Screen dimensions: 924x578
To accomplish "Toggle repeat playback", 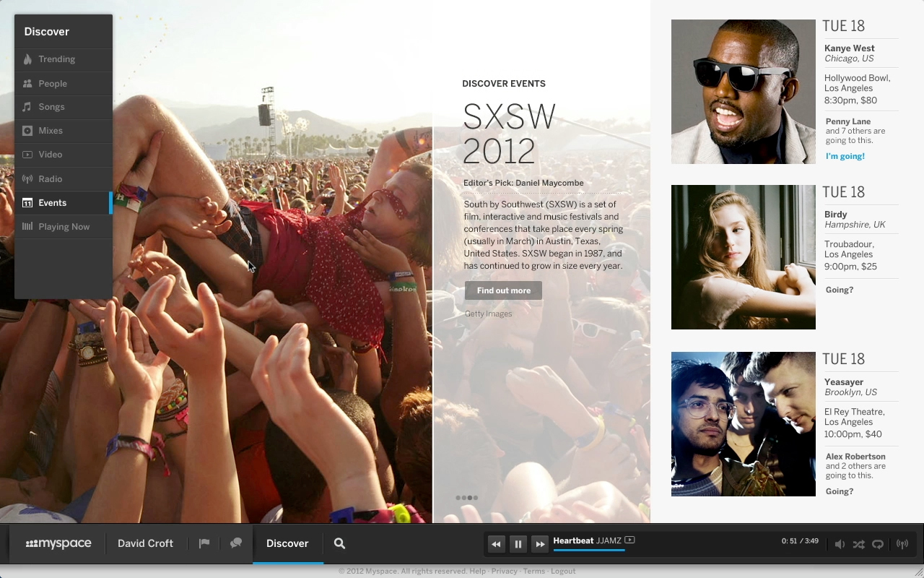I will point(878,544).
